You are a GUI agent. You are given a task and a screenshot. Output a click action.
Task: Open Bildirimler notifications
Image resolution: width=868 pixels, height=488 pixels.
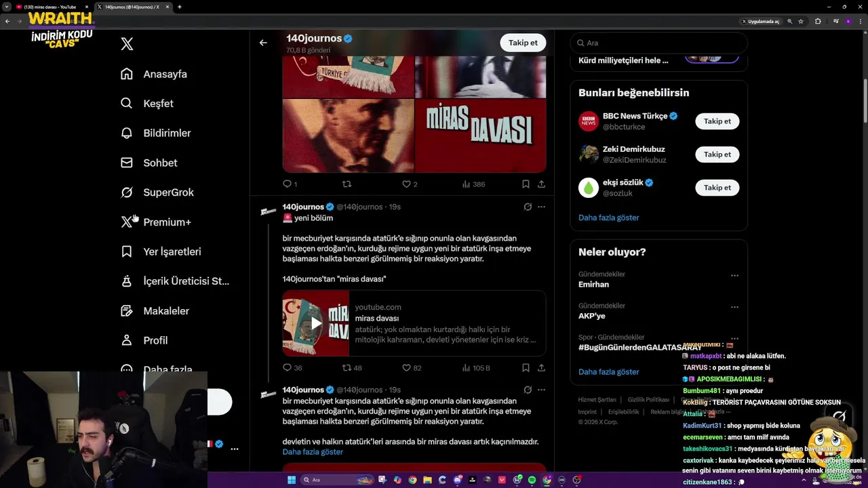click(155, 133)
